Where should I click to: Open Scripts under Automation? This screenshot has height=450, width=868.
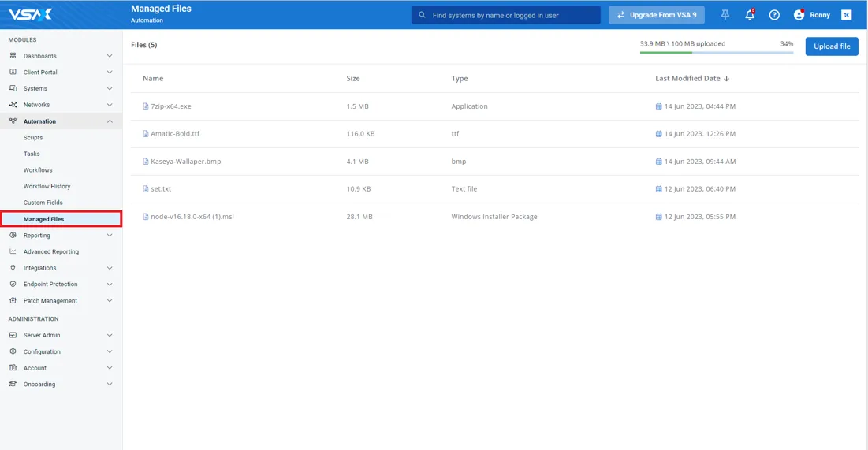(33, 138)
